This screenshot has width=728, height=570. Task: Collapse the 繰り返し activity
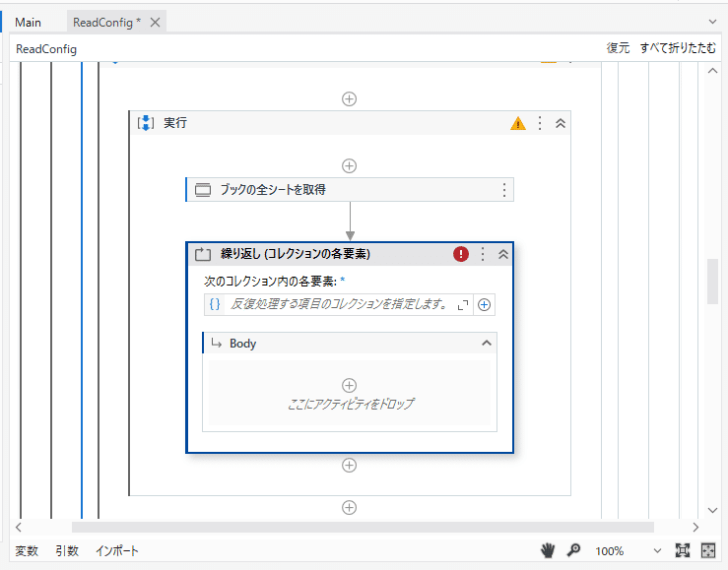(503, 254)
